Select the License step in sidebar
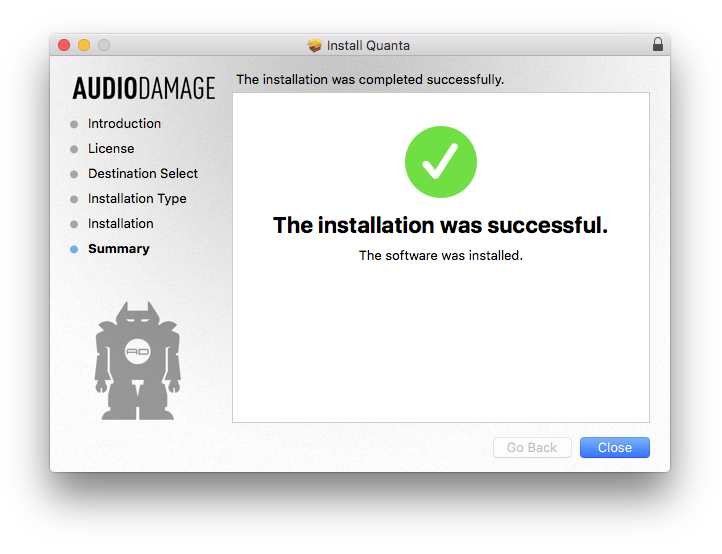Viewport: 722px width, 554px height. coord(111,148)
